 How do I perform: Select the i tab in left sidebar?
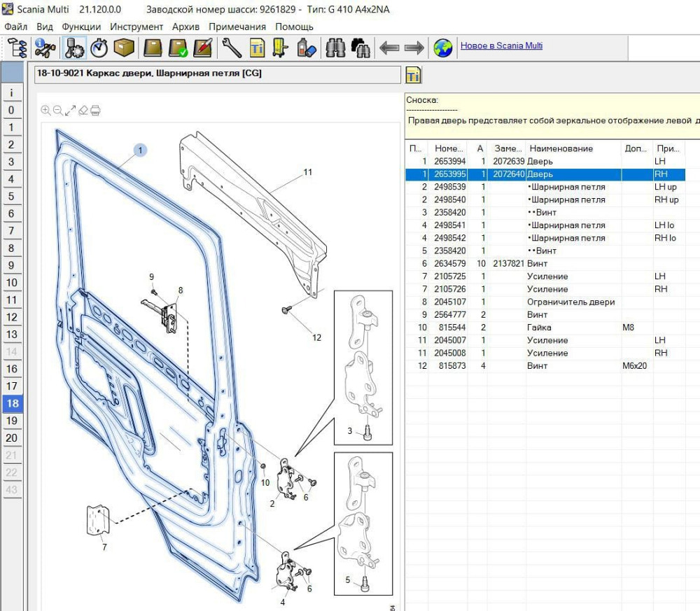click(11, 93)
